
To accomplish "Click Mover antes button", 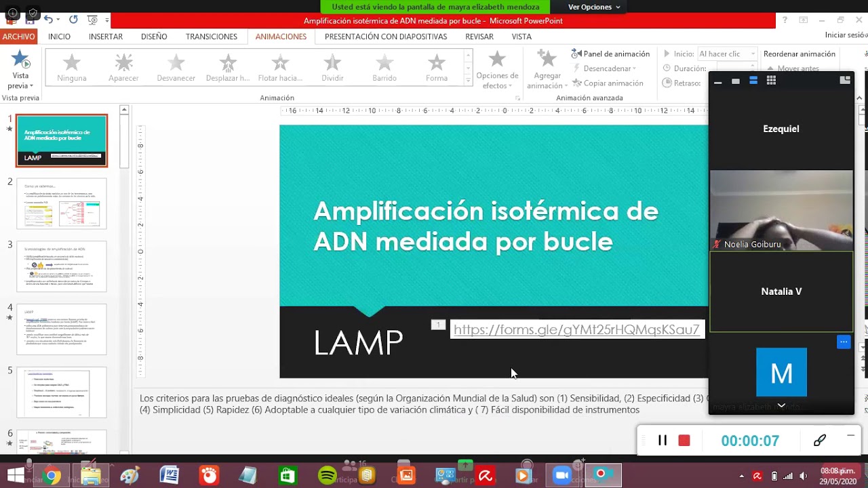I will (793, 68).
